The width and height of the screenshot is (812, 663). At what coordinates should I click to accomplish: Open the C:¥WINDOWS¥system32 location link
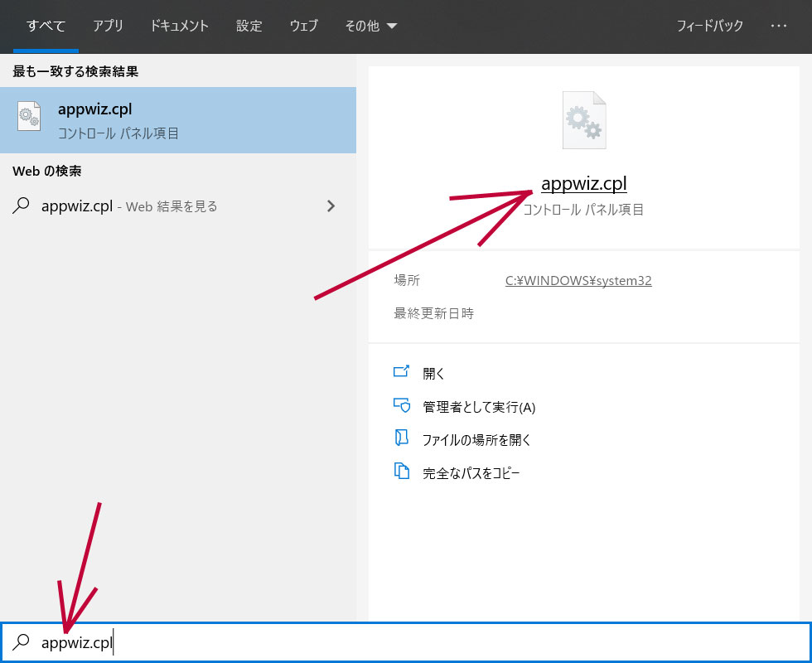pyautogui.click(x=578, y=281)
